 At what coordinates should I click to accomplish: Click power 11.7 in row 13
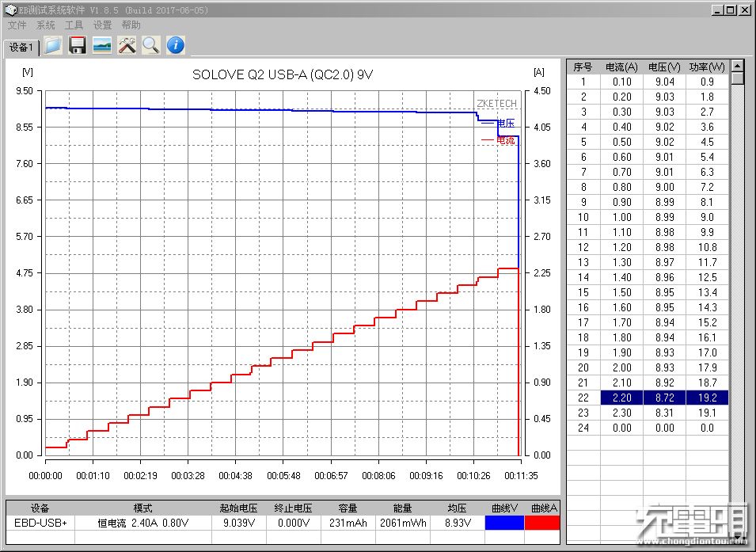(x=707, y=262)
